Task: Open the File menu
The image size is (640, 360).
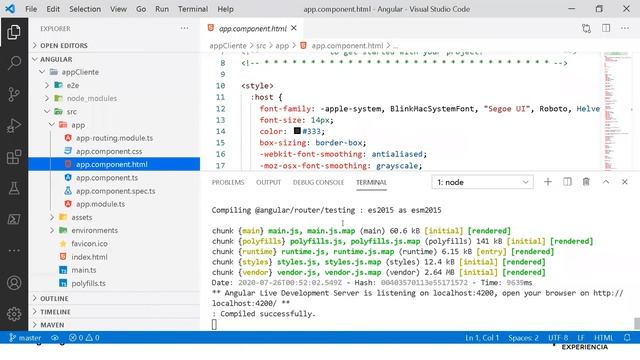Action: coord(31,9)
